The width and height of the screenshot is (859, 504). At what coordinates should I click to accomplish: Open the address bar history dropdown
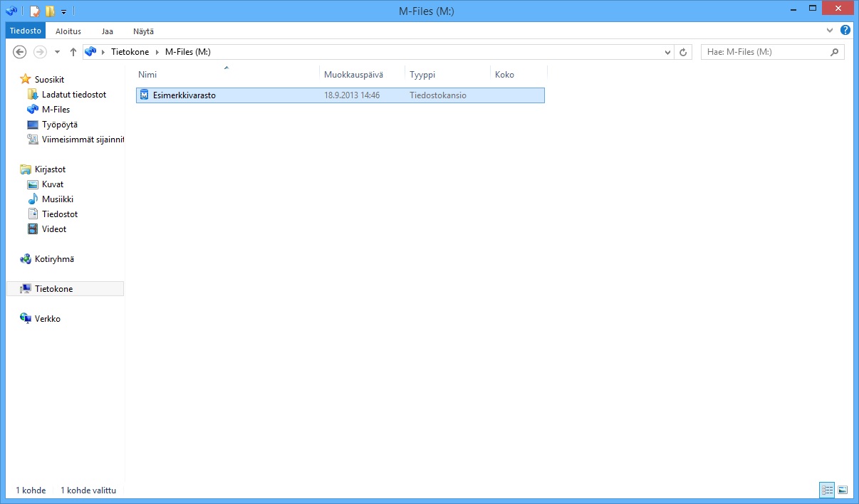(x=667, y=52)
